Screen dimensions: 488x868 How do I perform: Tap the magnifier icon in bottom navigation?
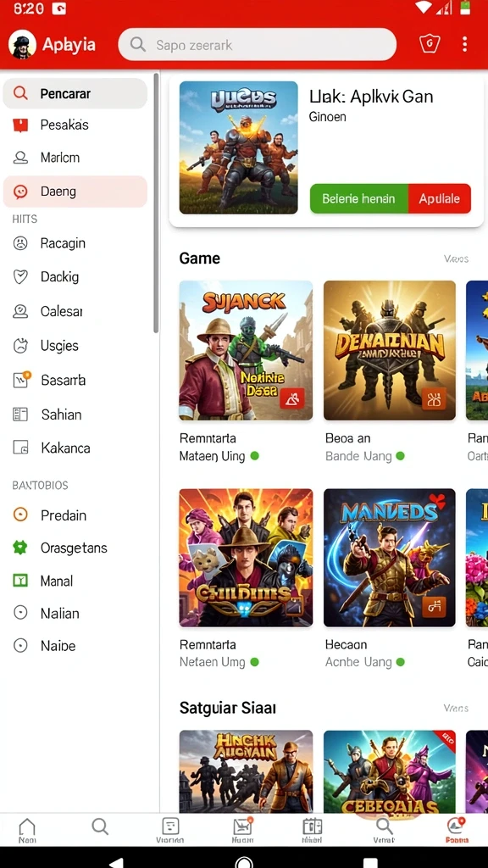point(100,827)
